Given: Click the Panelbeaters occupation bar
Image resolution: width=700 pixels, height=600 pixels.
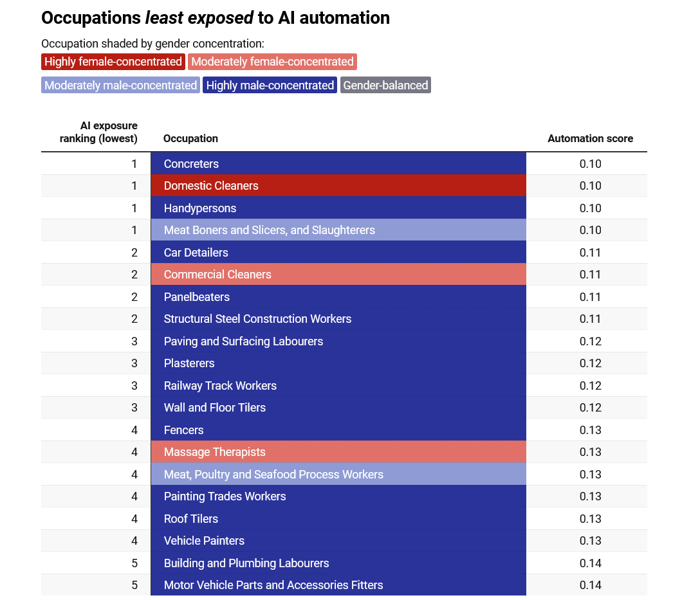Looking at the screenshot, I should pyautogui.click(x=338, y=296).
